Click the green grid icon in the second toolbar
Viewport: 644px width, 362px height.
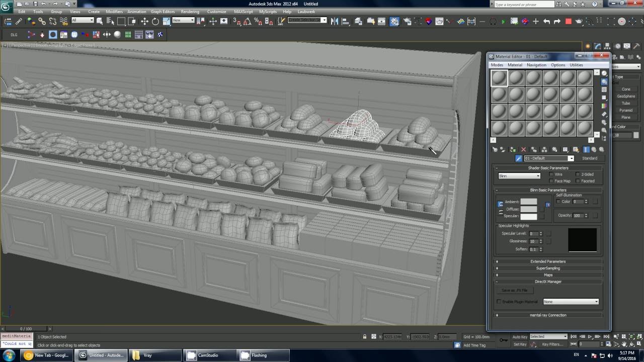coord(128,35)
